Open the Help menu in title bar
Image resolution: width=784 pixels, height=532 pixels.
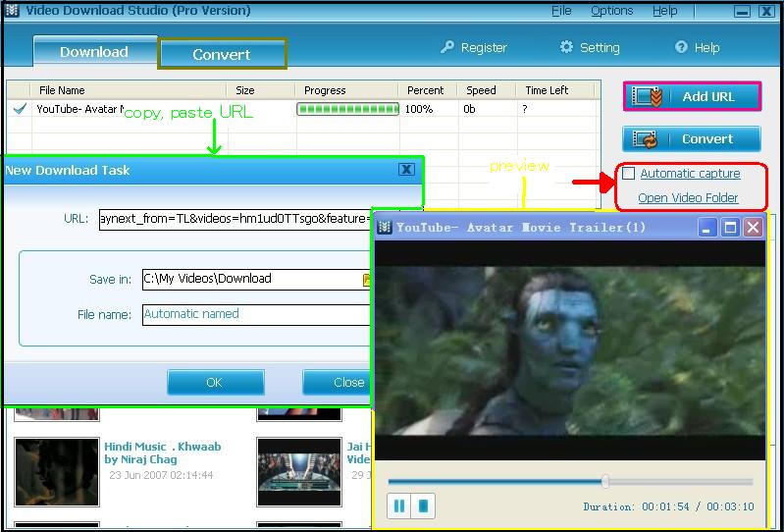point(664,11)
